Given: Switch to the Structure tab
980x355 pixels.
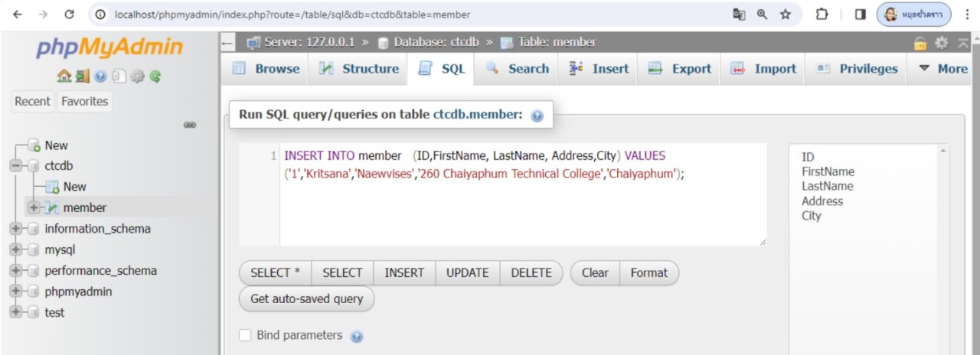Looking at the screenshot, I should [x=358, y=69].
